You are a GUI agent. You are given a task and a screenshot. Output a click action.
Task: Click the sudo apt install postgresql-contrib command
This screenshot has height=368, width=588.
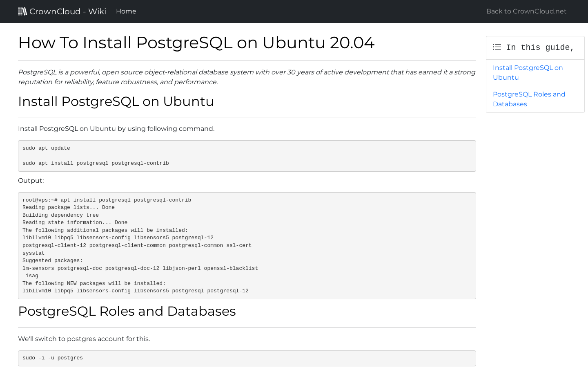(96, 163)
